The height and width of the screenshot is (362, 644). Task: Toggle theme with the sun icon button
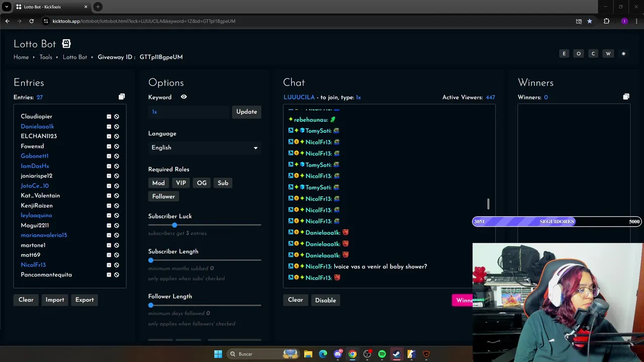tap(623, 54)
